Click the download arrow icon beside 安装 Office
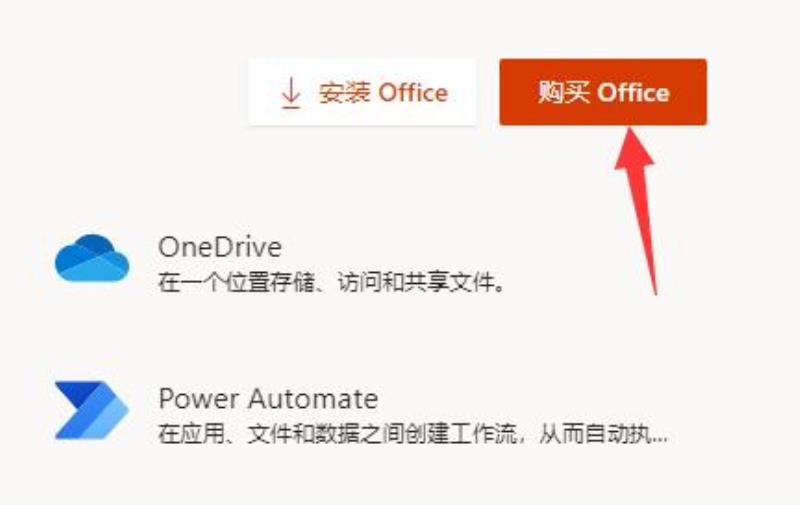Screen dimensions: 800x505 [x=291, y=92]
